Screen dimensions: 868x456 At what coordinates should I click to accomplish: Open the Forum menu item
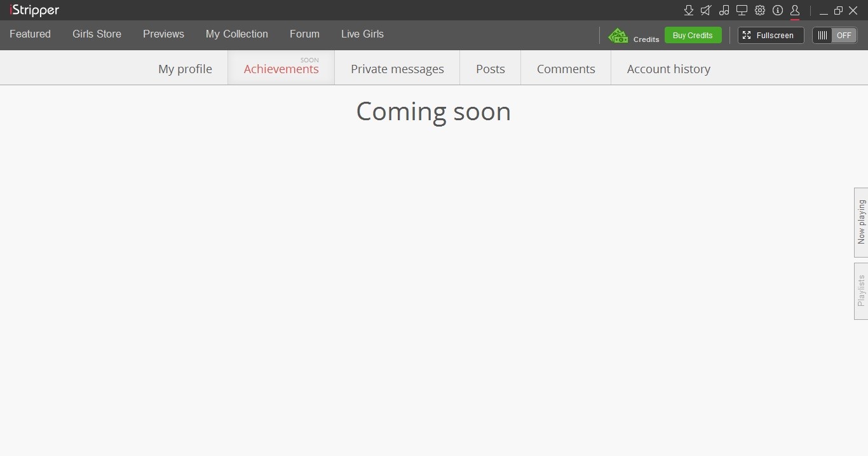(304, 34)
